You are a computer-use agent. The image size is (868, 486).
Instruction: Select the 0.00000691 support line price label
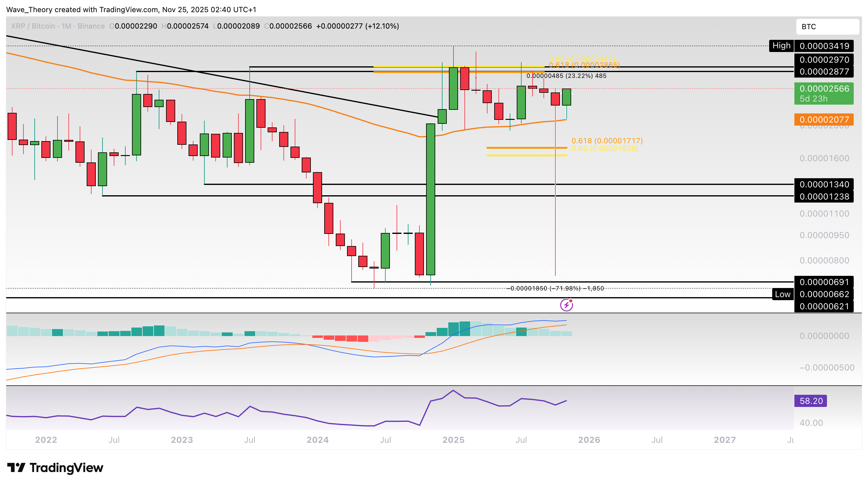click(x=824, y=282)
